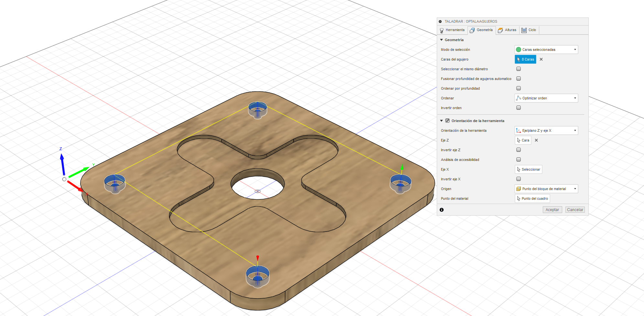644x316 pixels.
Task: Click the Eje Z Cara selector
Action: point(523,140)
